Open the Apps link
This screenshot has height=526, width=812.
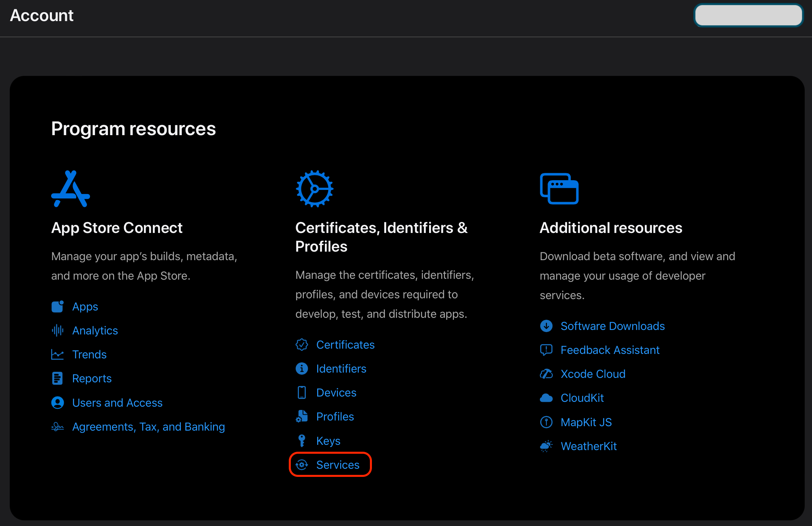coord(85,306)
